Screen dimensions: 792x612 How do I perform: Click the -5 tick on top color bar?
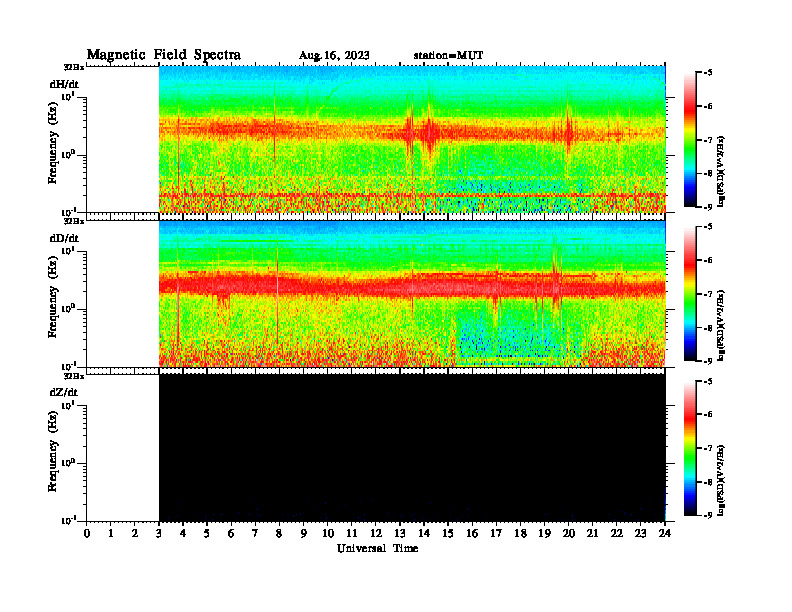tap(708, 73)
